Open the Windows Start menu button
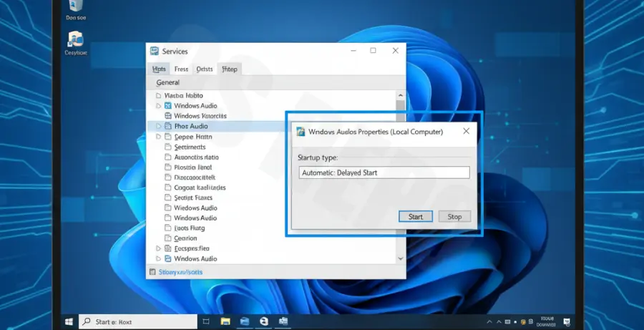 click(69, 321)
